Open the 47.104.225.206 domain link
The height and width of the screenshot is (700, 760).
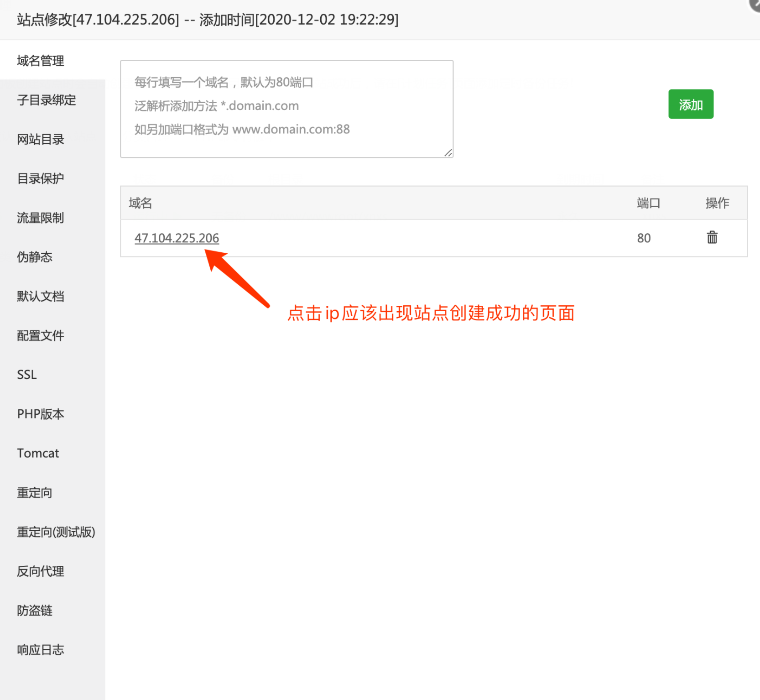click(177, 238)
